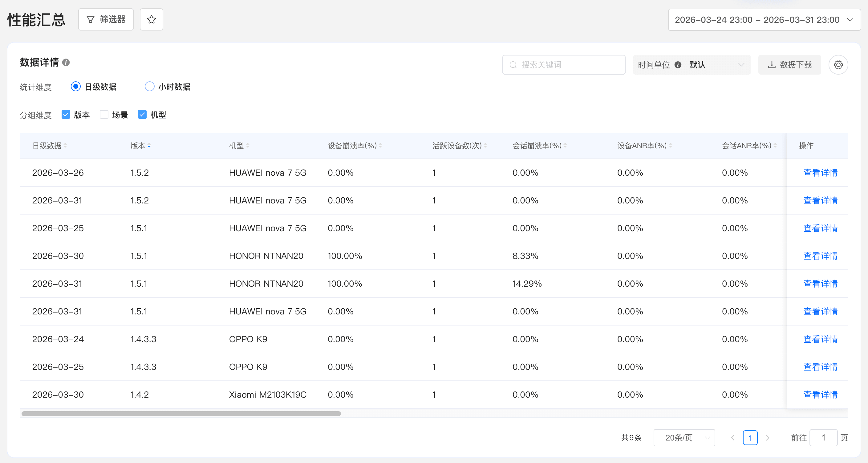Uncheck the 版本 grouping checkbox
This screenshot has height=463, width=868.
click(66, 115)
